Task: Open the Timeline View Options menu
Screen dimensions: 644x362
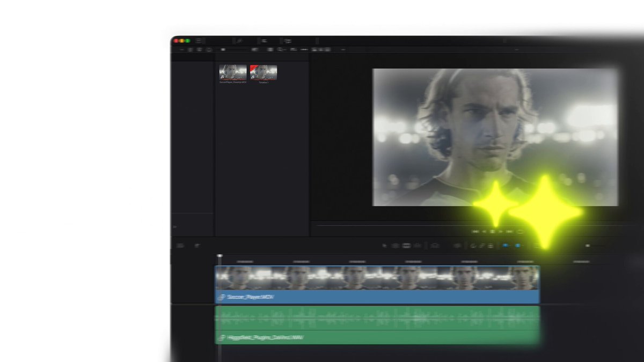Action: (x=180, y=246)
